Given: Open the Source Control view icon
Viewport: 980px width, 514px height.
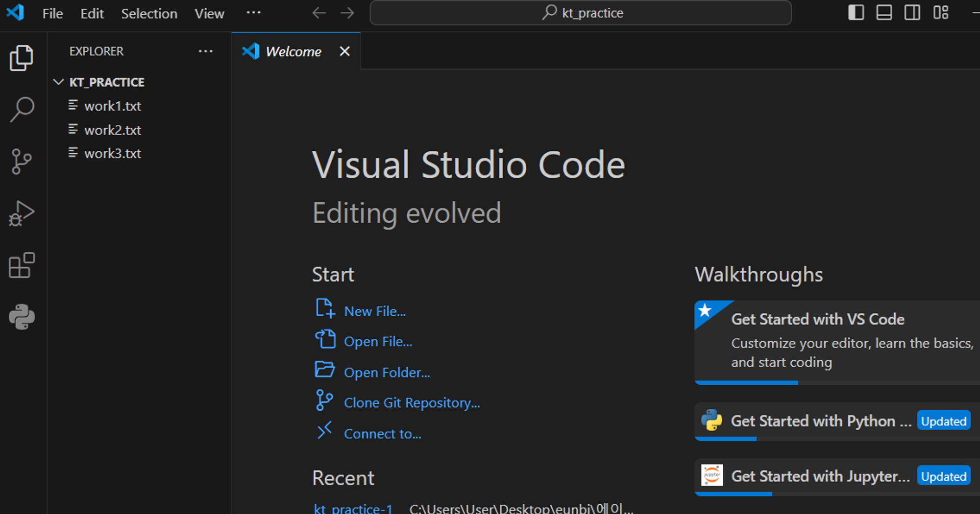Looking at the screenshot, I should 22,162.
